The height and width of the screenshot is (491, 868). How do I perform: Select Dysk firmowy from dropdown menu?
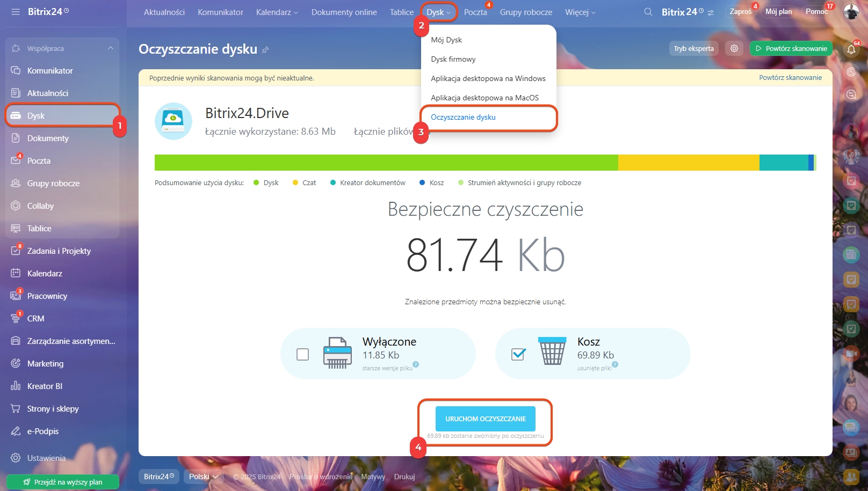[453, 59]
